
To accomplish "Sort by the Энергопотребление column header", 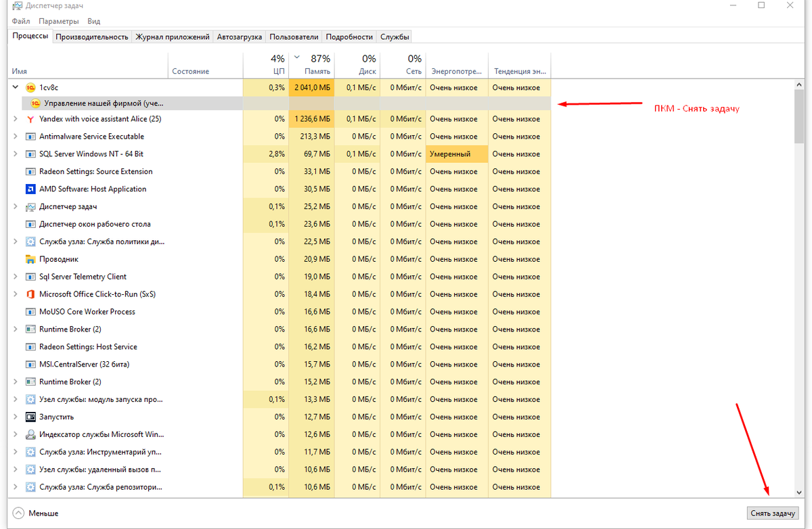I will (457, 65).
